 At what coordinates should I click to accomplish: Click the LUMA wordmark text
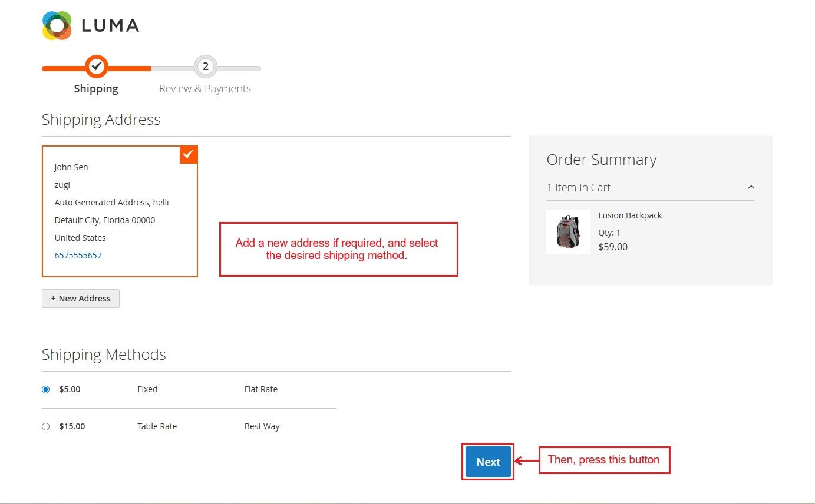click(110, 26)
